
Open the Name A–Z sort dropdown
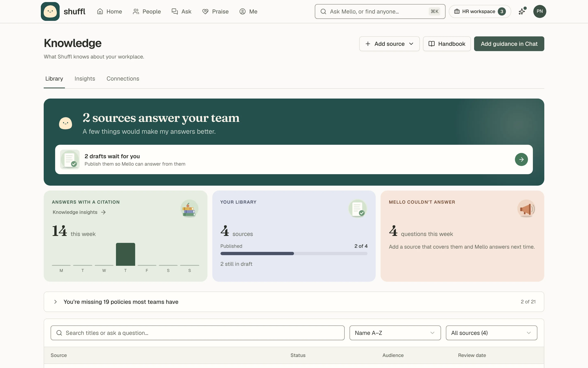pyautogui.click(x=395, y=333)
